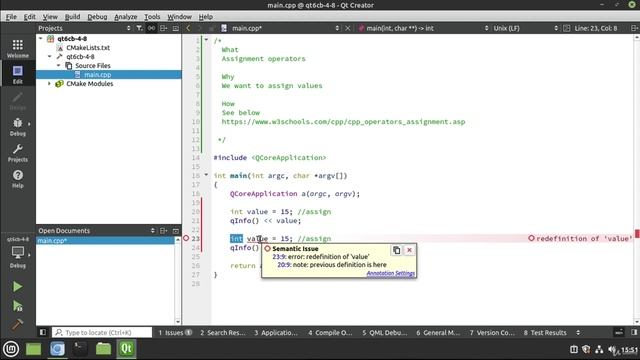Open Projects mode

(x=18, y=153)
